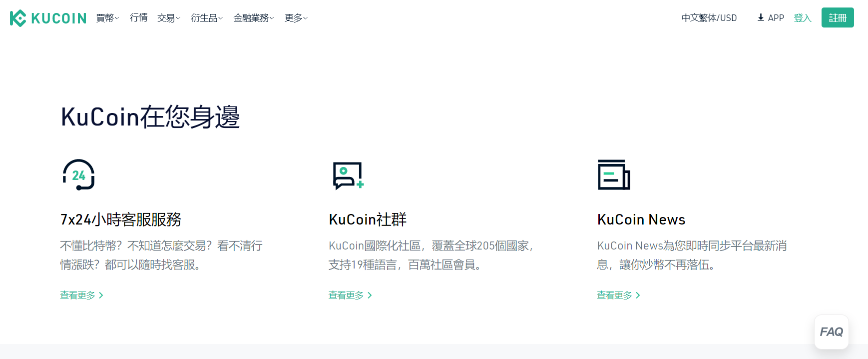Click the 7x24小時客服服務 heading
Viewport: 868px width, 359px height.
click(121, 219)
